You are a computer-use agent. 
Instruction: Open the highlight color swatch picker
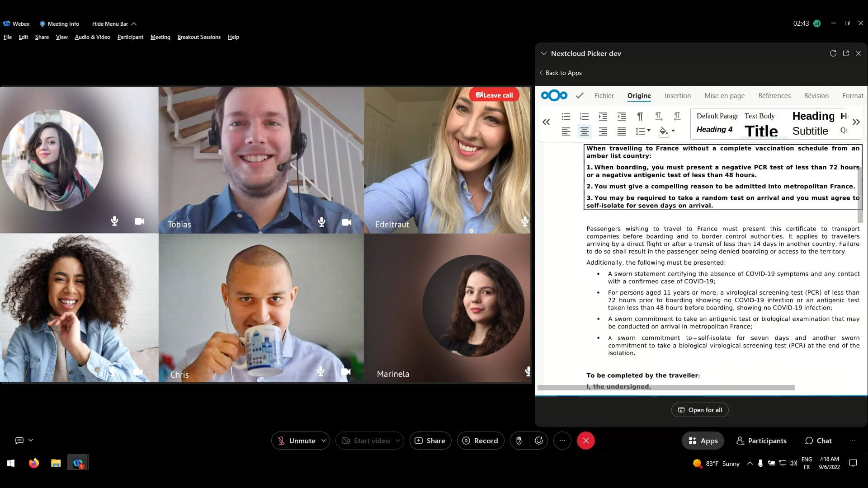tap(664, 131)
